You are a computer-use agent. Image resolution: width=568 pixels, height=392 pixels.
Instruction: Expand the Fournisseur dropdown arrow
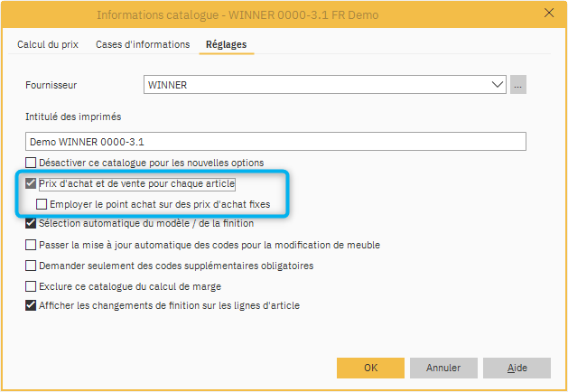497,85
